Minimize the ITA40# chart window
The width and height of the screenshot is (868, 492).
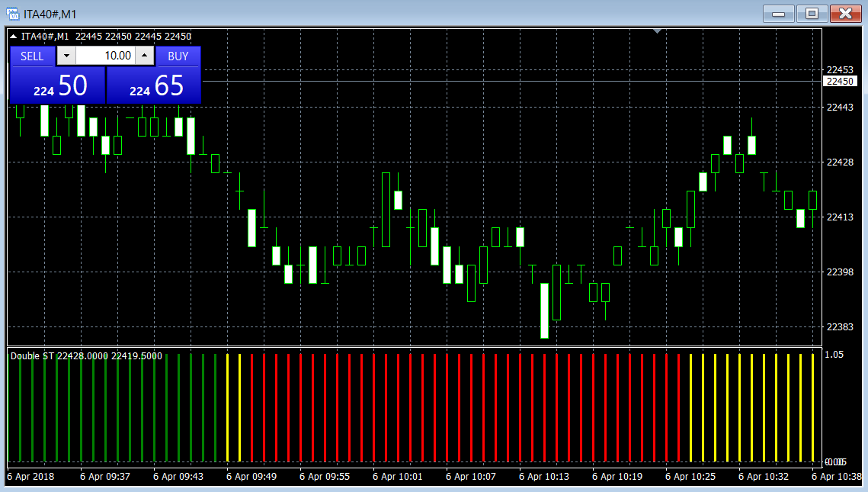pyautogui.click(x=778, y=13)
